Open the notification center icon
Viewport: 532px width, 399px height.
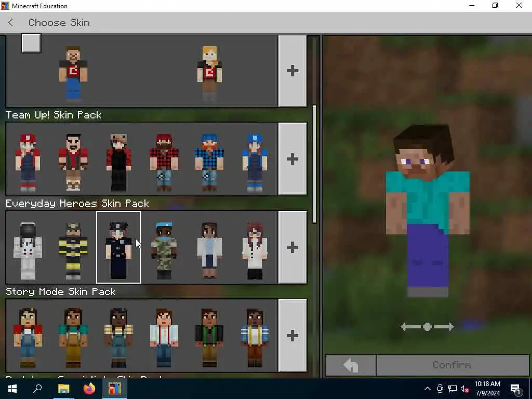[515, 389]
